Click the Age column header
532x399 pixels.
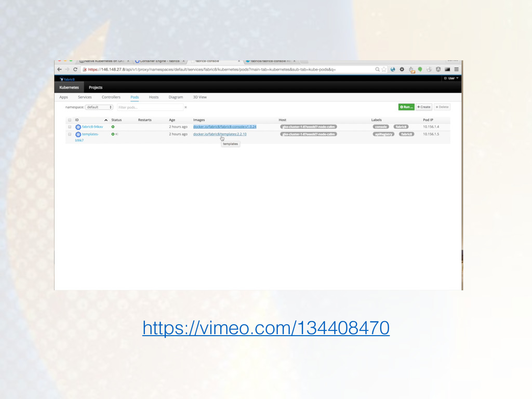coord(172,120)
